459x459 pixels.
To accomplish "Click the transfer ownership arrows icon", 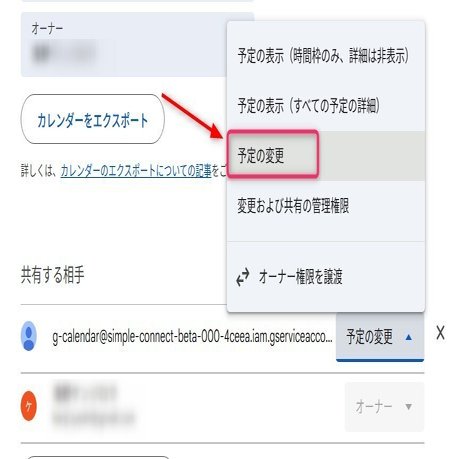I will click(243, 277).
